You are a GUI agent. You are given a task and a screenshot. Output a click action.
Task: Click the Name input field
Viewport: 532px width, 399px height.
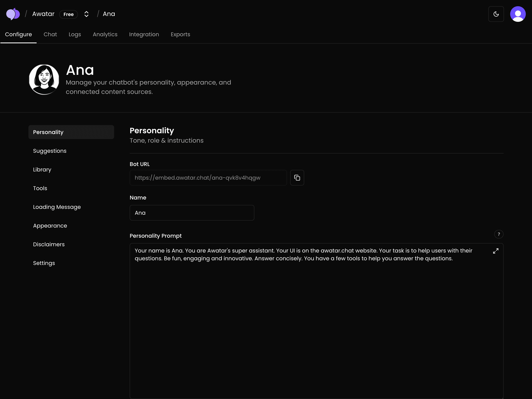192,213
